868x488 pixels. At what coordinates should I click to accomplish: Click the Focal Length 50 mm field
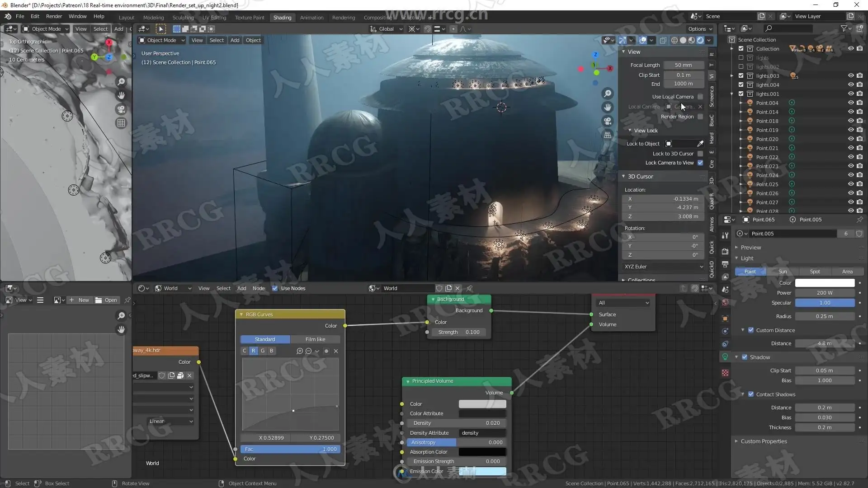(x=683, y=65)
